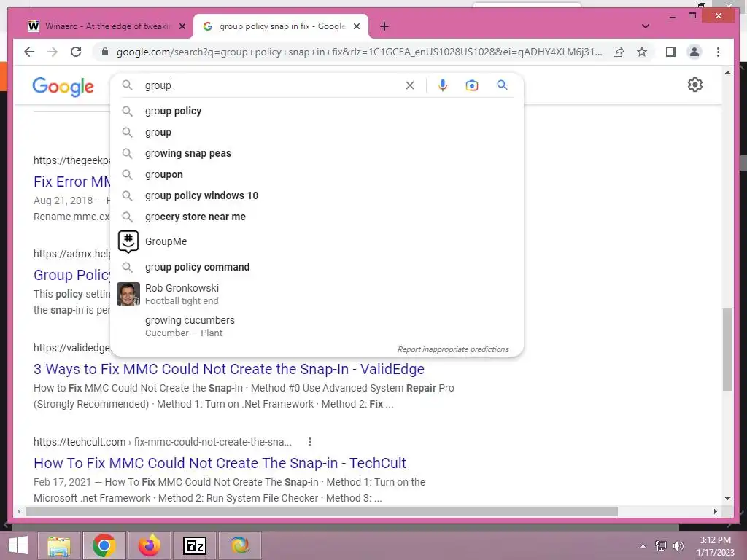
Task: Go back to the previous page
Action: [x=29, y=52]
